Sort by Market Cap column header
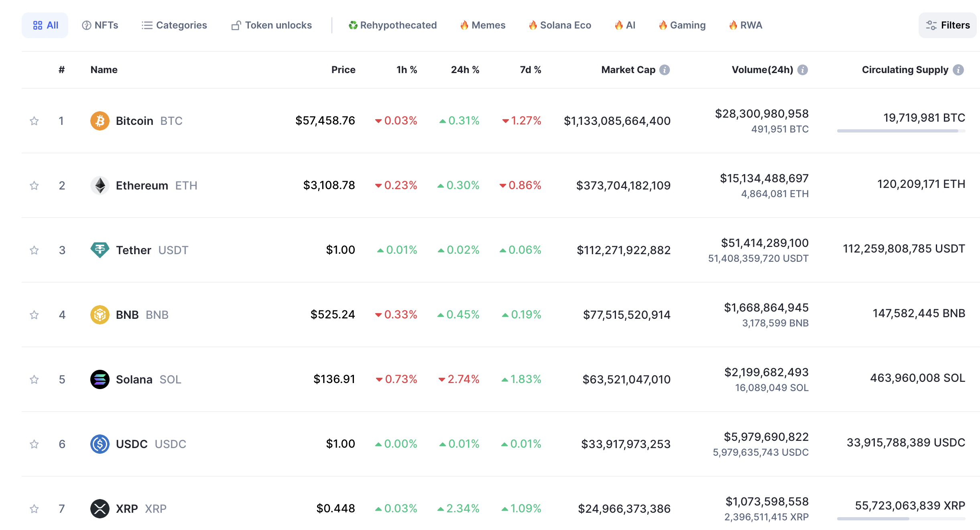Screen dimensions: 980x530 pos(628,70)
